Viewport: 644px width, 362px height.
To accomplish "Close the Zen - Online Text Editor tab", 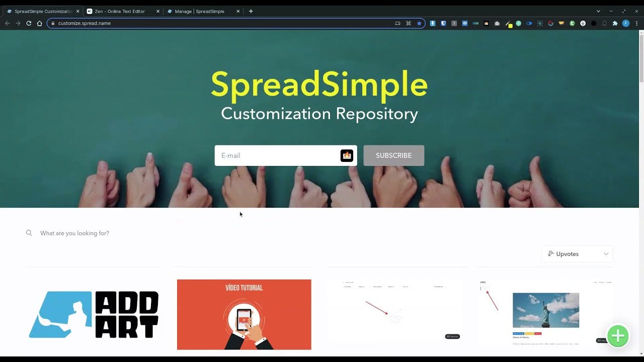I will point(157,11).
